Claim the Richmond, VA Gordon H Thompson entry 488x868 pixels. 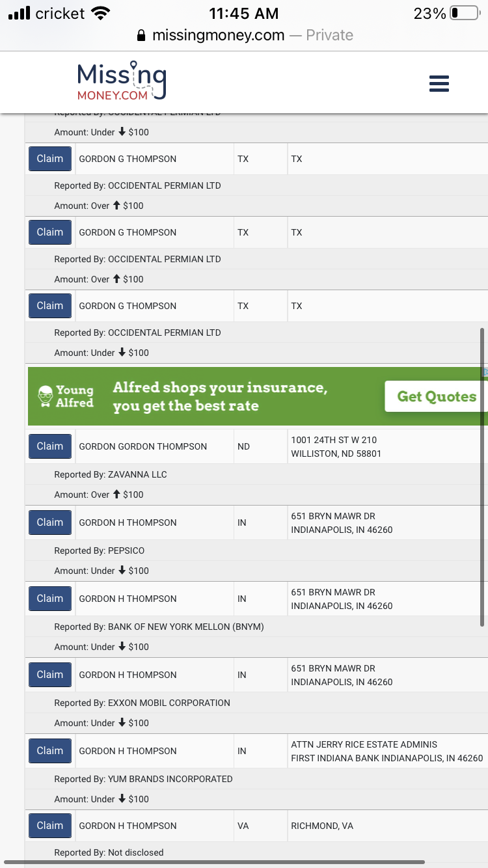pyautogui.click(x=50, y=826)
